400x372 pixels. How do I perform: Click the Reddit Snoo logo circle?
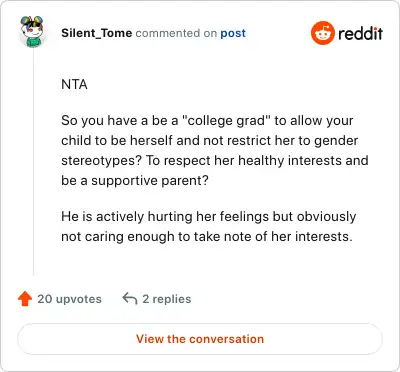point(322,33)
